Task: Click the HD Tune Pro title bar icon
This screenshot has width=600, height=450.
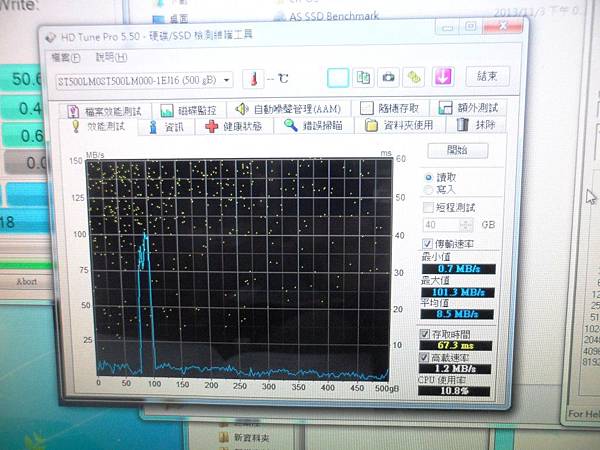Action: (x=50, y=38)
